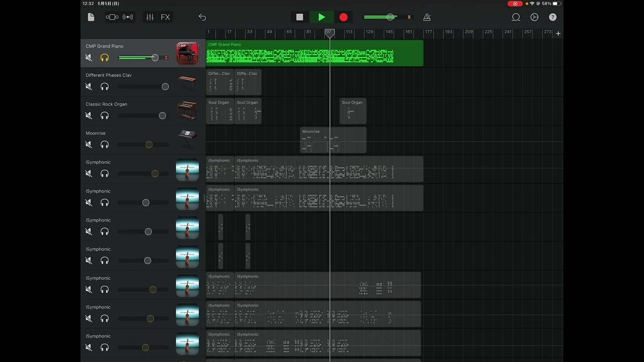Screen dimensions: 644x362
Task: Check the battery status indicator
Action: (x=555, y=4)
